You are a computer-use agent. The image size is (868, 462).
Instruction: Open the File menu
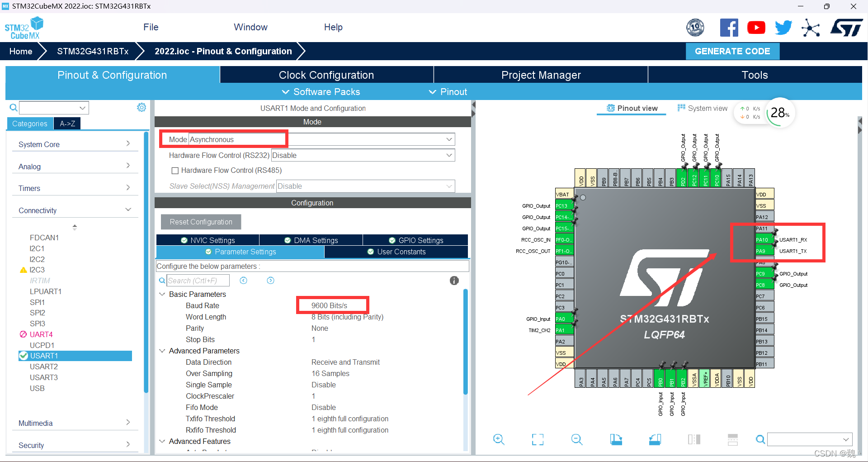(151, 27)
